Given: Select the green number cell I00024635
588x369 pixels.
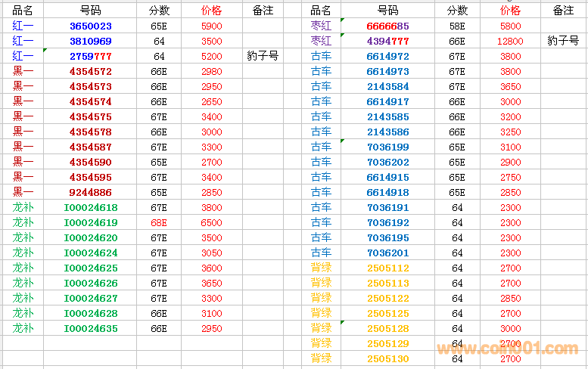Looking at the screenshot, I should pos(90,328).
